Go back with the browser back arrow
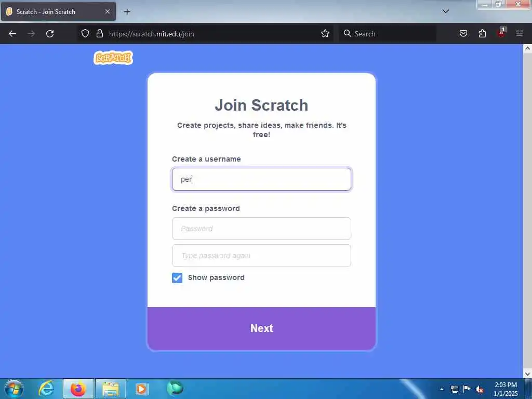 [12, 34]
